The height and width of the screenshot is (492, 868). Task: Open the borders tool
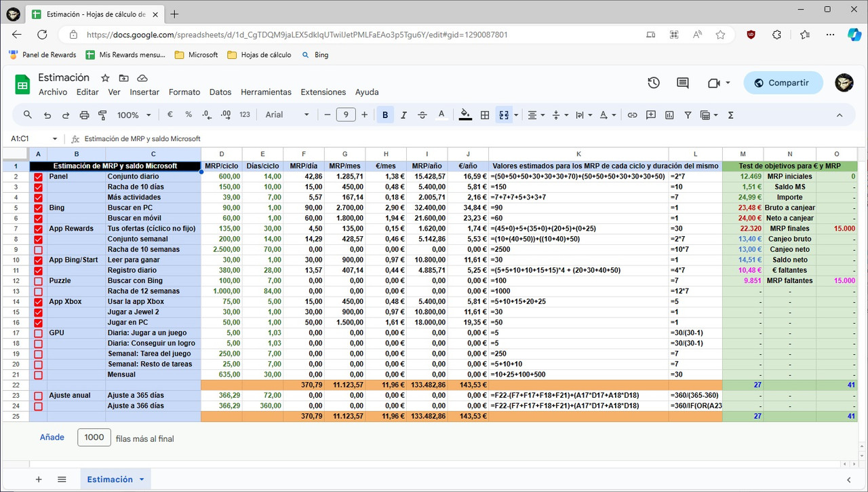[x=485, y=115]
